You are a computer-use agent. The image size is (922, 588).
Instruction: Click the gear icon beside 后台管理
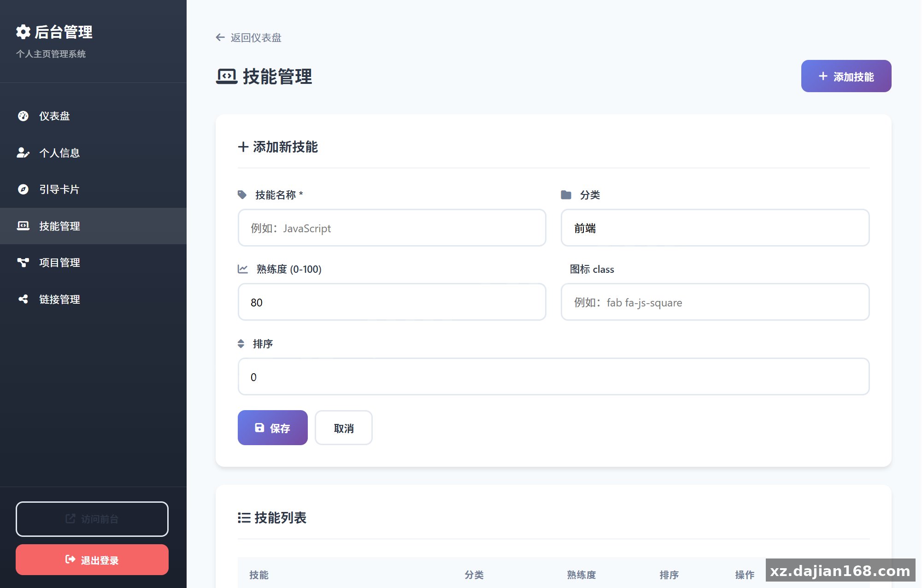tap(23, 32)
